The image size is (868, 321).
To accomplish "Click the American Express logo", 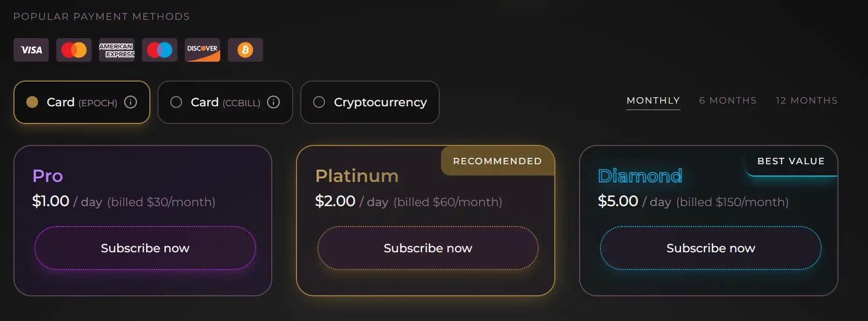I will click(117, 49).
